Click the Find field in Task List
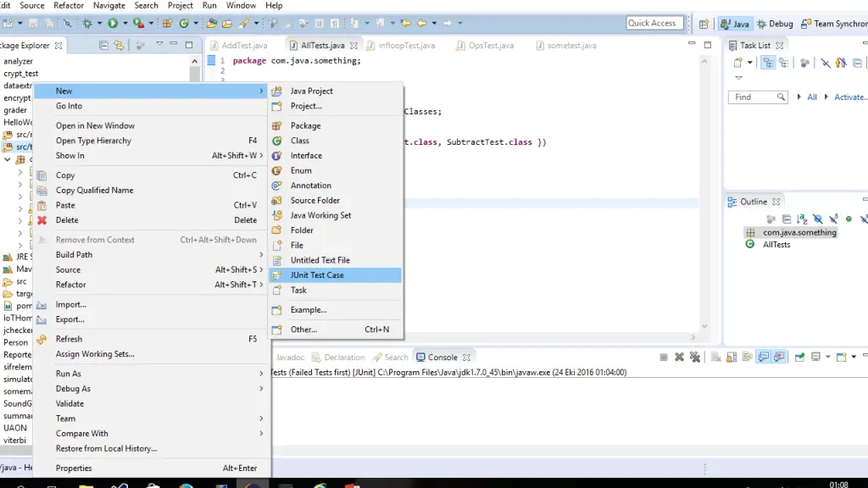 pyautogui.click(x=757, y=97)
